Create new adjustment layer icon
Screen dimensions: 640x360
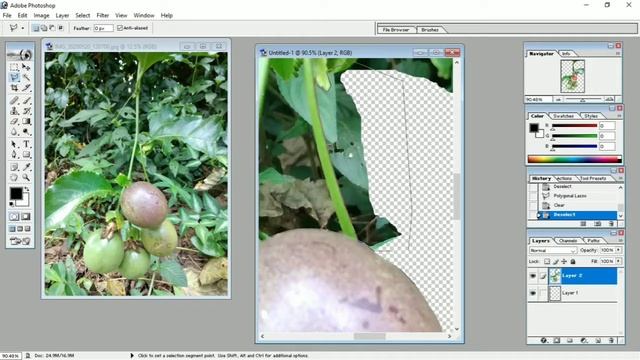pos(584,340)
